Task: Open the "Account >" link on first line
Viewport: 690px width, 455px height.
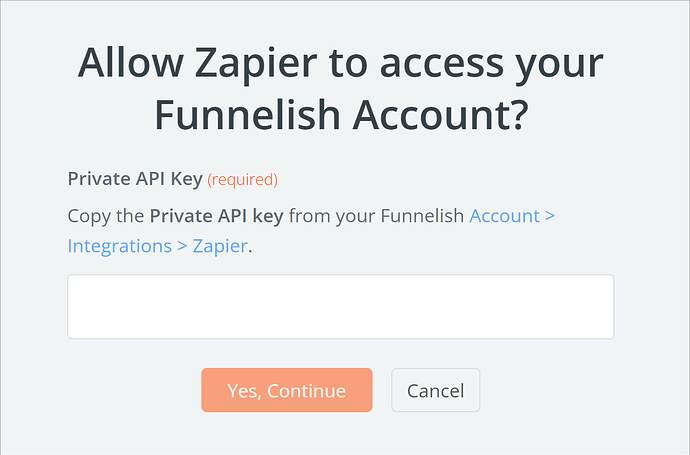Action: pos(512,215)
